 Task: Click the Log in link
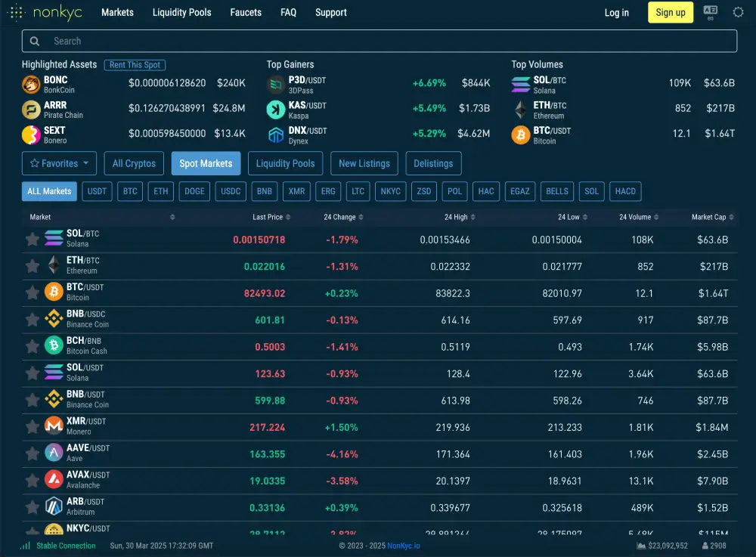click(617, 13)
